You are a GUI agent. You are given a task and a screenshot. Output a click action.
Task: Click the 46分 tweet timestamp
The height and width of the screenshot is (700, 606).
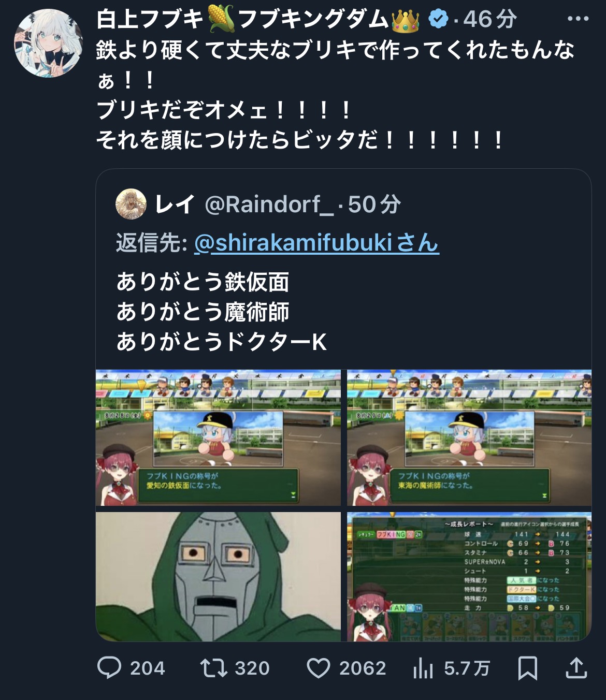pos(490,20)
